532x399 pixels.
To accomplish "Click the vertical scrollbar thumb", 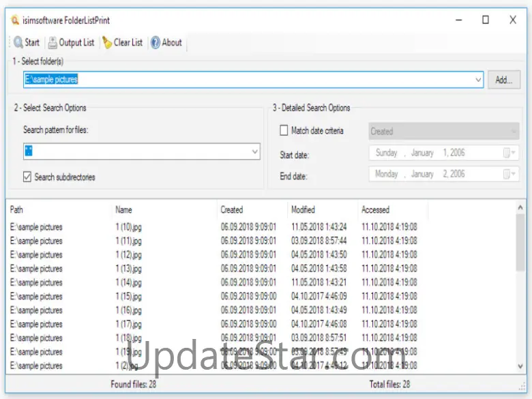I will 520,243.
